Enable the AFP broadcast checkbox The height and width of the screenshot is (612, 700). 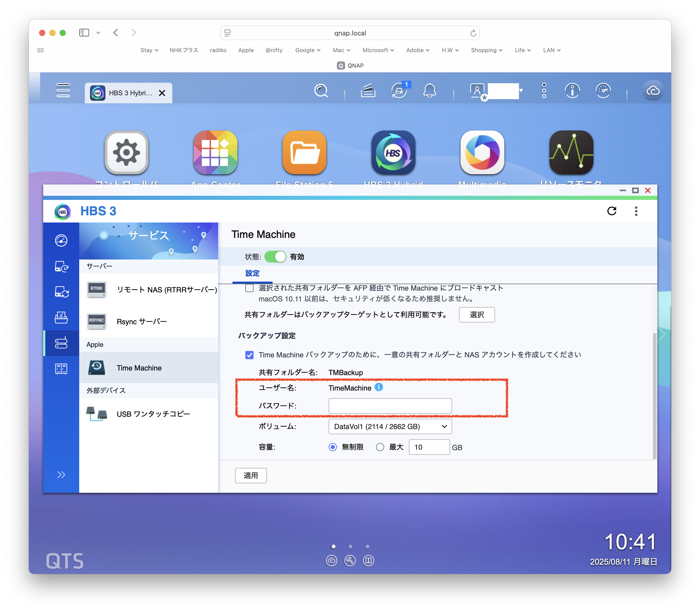[x=249, y=288]
